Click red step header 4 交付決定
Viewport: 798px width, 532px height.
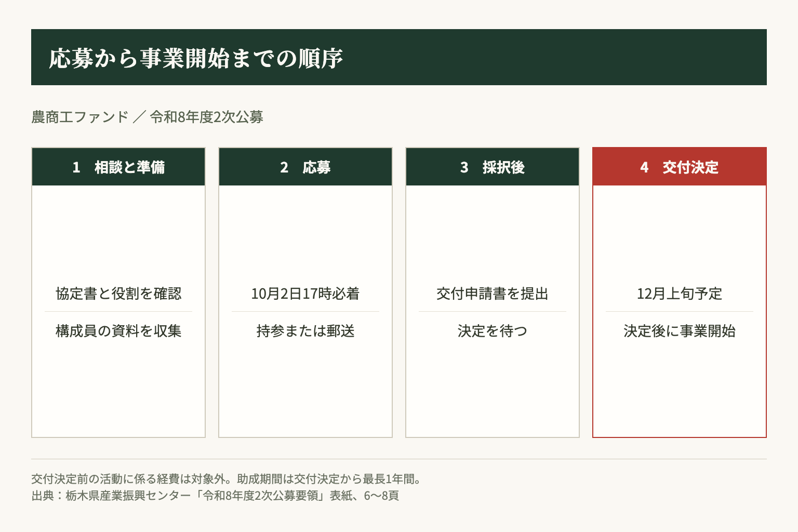tap(680, 167)
